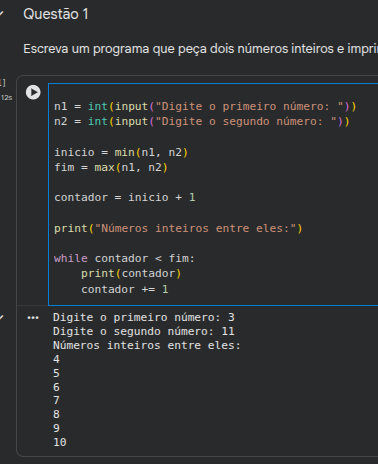Viewport: 378px width, 464px height.
Task: Click the 'contador += 1' line
Action: click(125, 289)
